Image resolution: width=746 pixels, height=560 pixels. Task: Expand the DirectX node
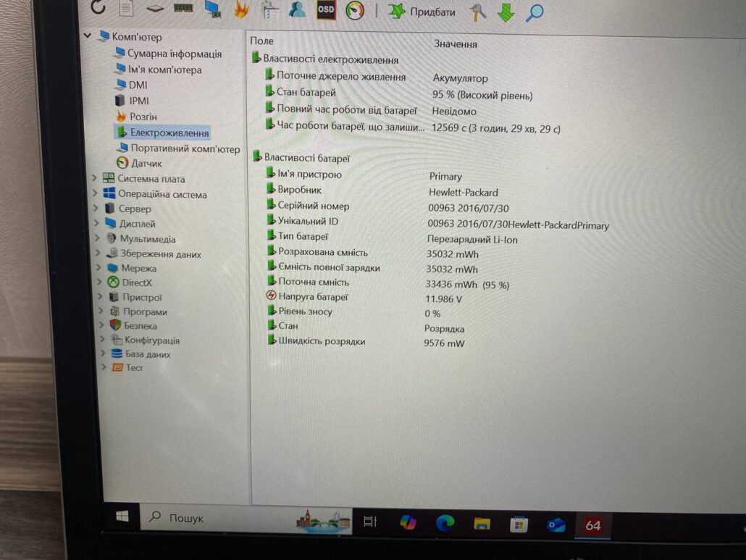(99, 282)
